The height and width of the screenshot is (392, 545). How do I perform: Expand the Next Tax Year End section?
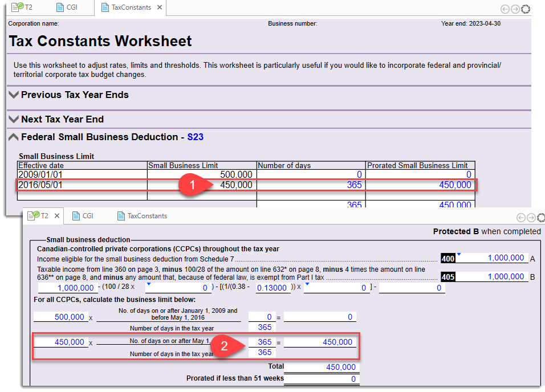pos(14,119)
